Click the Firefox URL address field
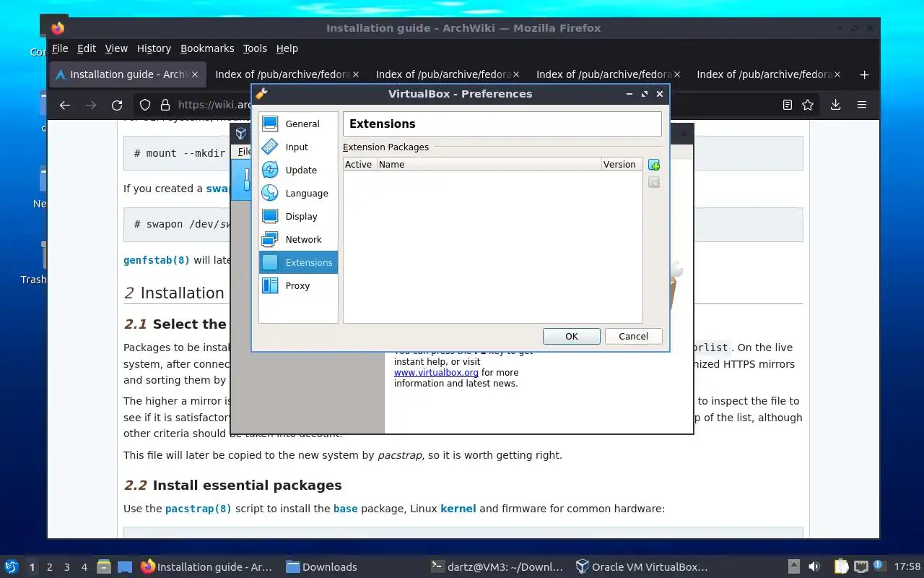This screenshot has height=578, width=924. [x=214, y=105]
